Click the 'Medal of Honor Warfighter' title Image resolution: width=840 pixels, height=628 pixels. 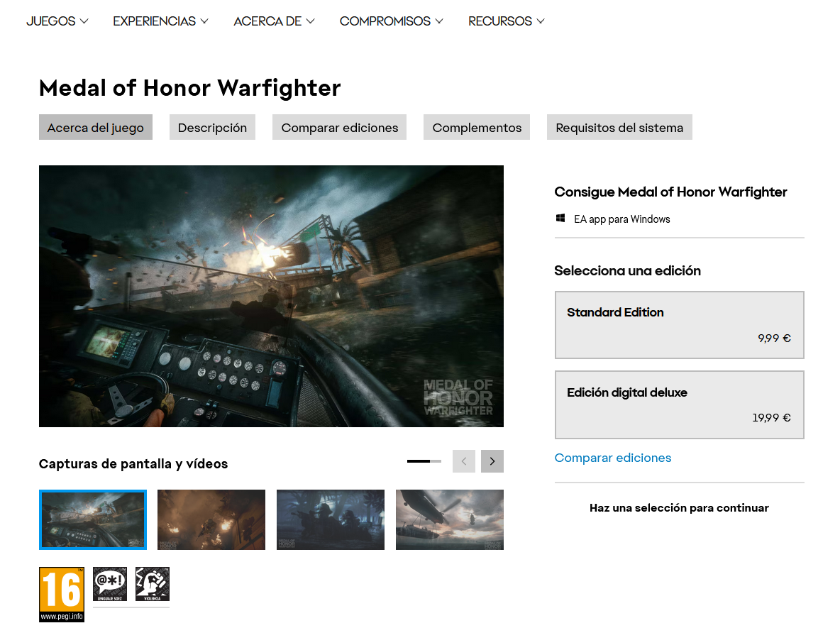click(189, 88)
